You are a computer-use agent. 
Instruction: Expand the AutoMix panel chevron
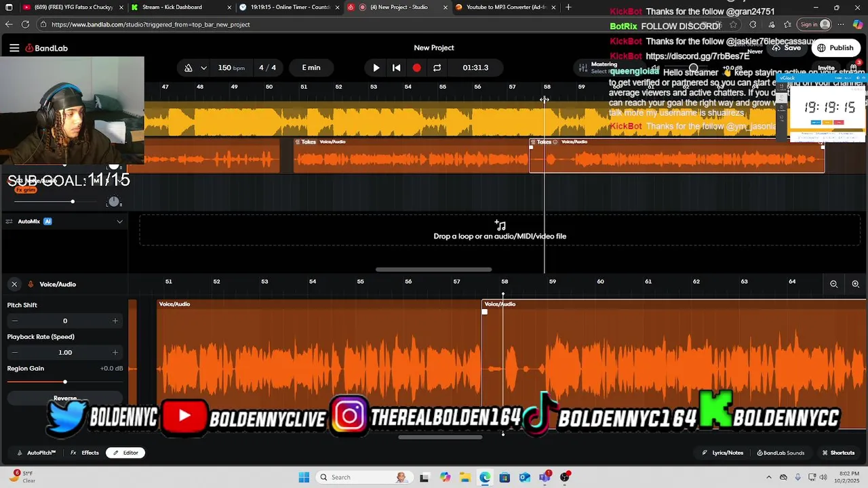120,222
